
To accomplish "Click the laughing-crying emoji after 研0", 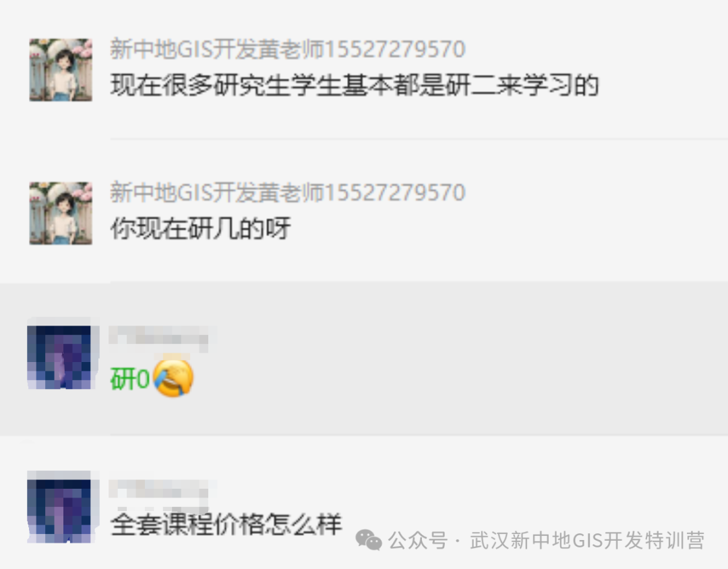I will [x=173, y=378].
